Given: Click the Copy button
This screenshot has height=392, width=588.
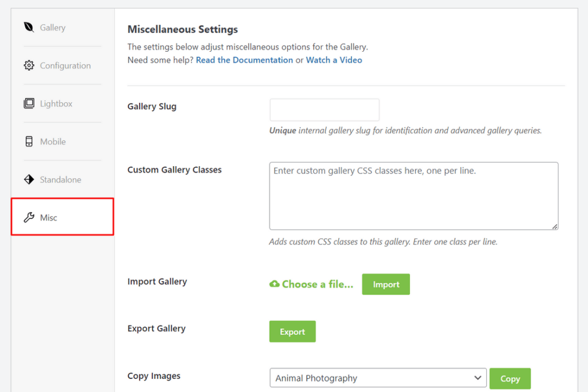Looking at the screenshot, I should pos(510,378).
